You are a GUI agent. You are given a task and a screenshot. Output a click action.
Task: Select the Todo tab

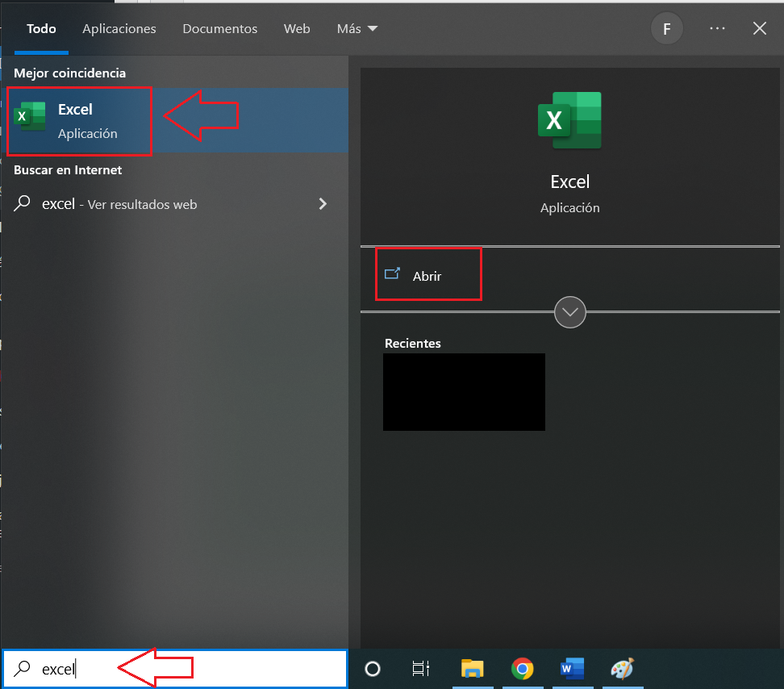41,28
